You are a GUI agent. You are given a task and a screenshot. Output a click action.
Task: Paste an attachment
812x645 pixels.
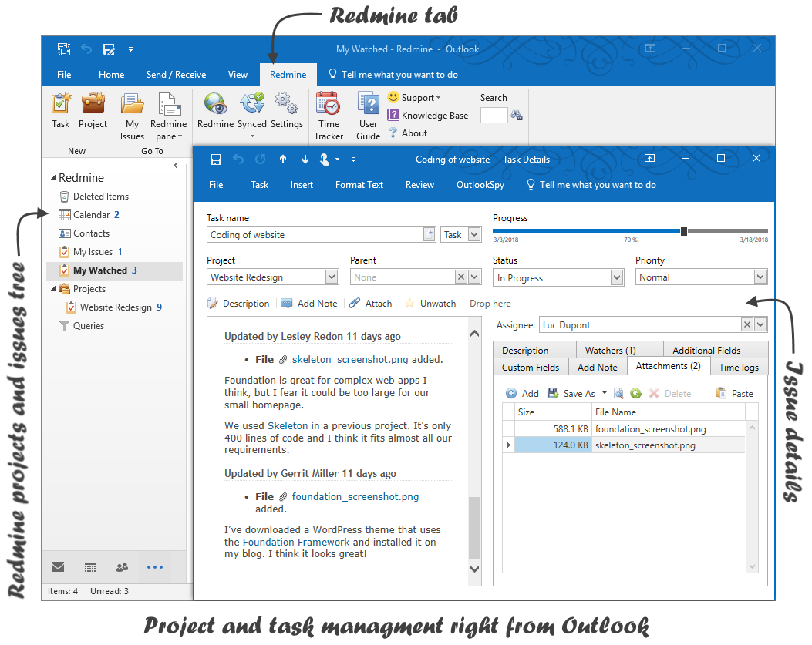pyautogui.click(x=734, y=394)
